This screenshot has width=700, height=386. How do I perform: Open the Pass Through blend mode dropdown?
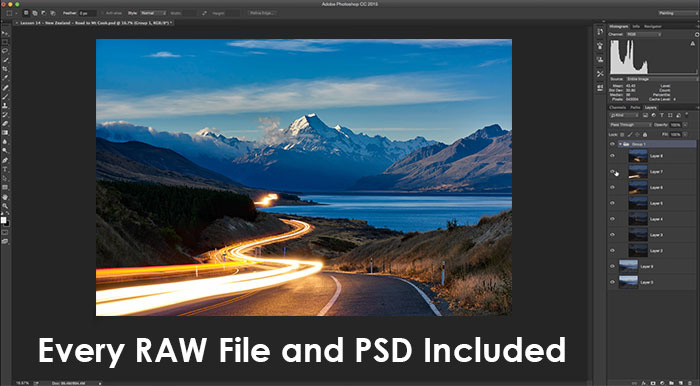pyautogui.click(x=630, y=125)
